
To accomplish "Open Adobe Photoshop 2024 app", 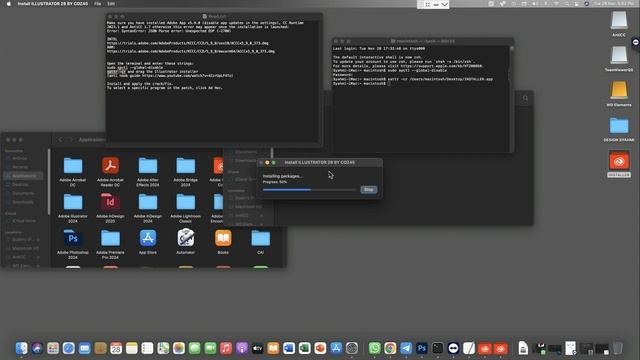I will coord(73,244).
